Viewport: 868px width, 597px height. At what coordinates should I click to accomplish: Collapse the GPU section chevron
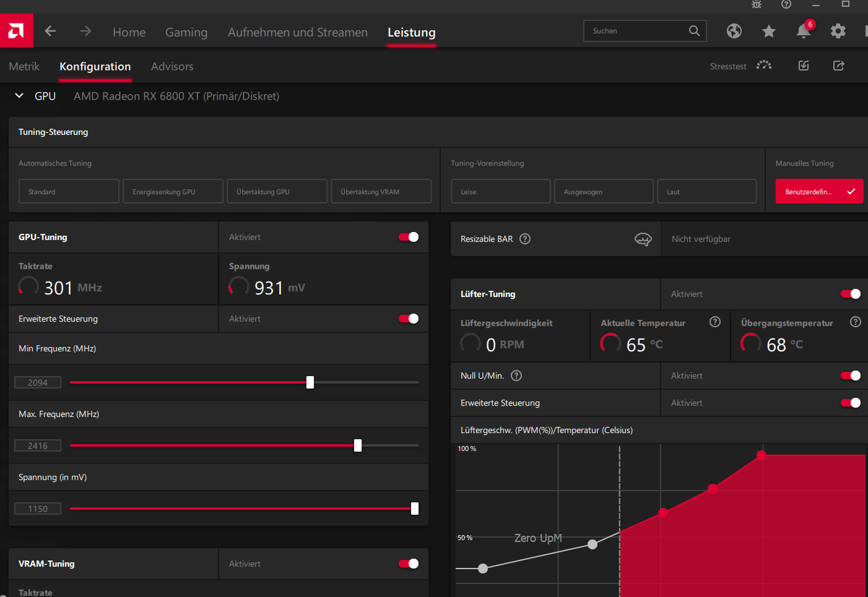coord(19,96)
